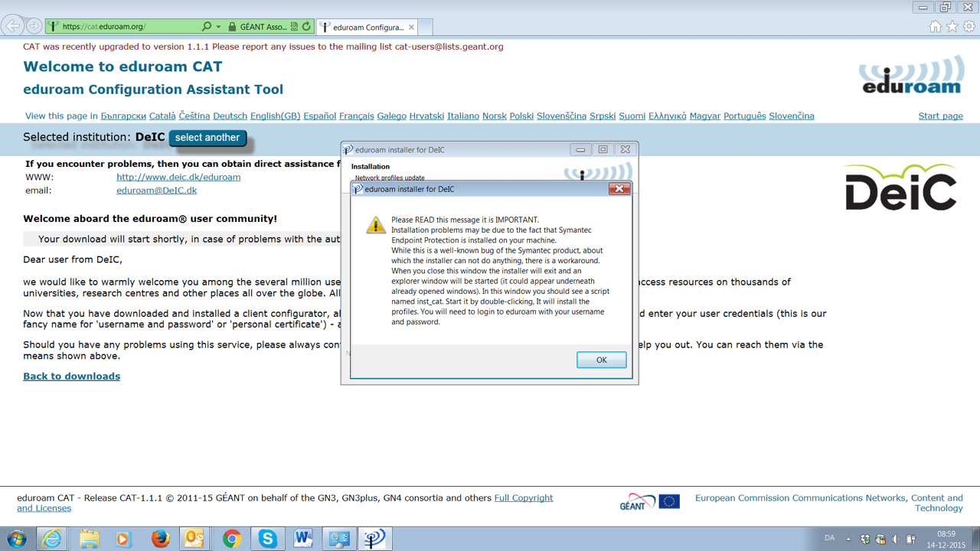The image size is (980, 551).
Task: Close the eduroam installer warning dialog
Action: tap(619, 189)
